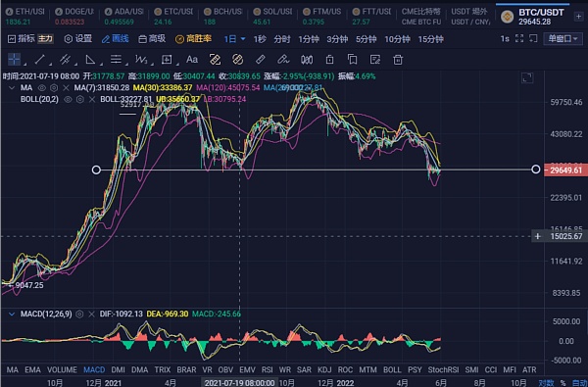Click the right handle of horizontal line
The image size is (588, 387).
pyautogui.click(x=536, y=169)
